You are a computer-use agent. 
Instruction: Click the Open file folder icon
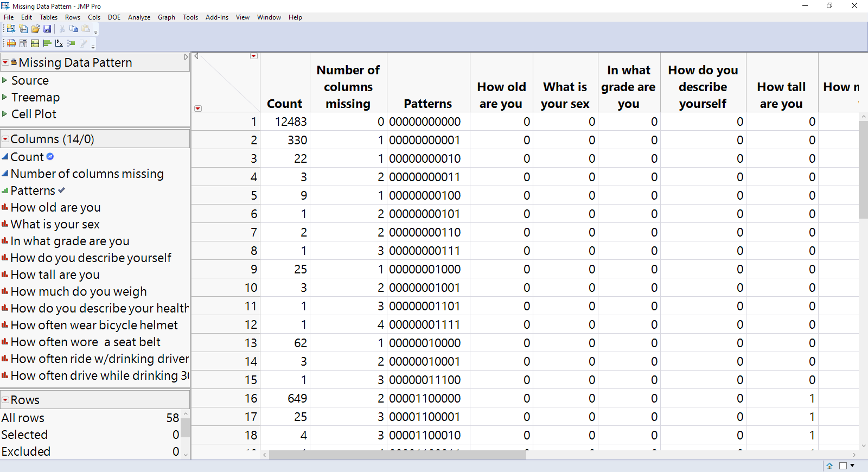tap(35, 29)
